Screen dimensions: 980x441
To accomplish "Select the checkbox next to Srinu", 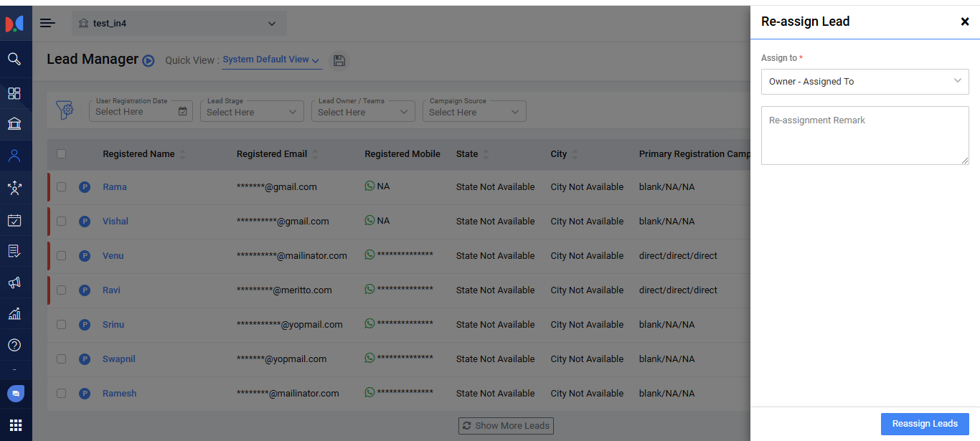I will click(61, 325).
